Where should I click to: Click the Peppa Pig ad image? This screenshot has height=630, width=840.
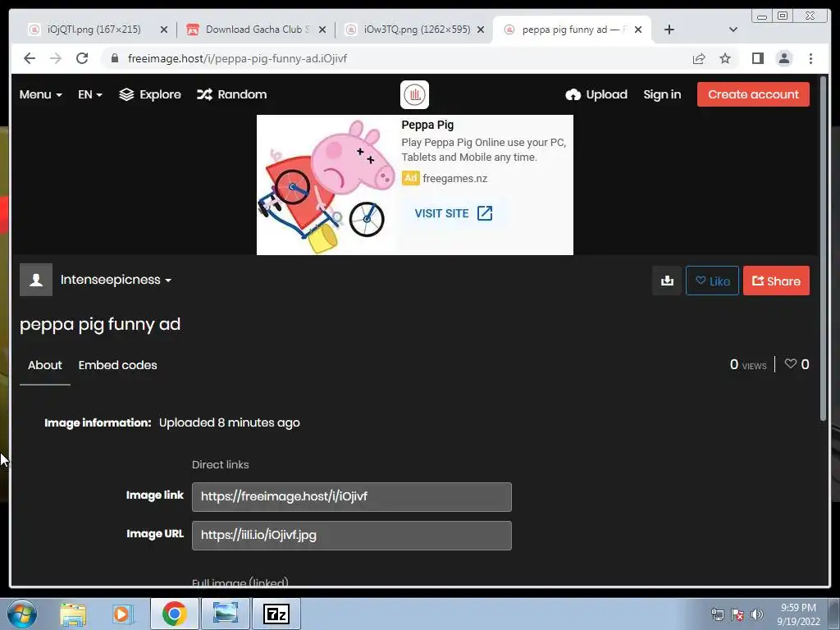pyautogui.click(x=326, y=185)
